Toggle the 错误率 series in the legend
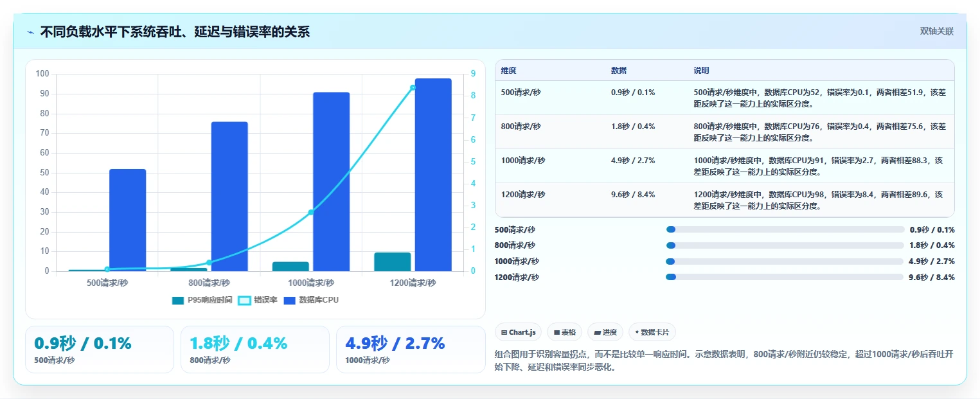The image size is (980, 399). coord(258,300)
